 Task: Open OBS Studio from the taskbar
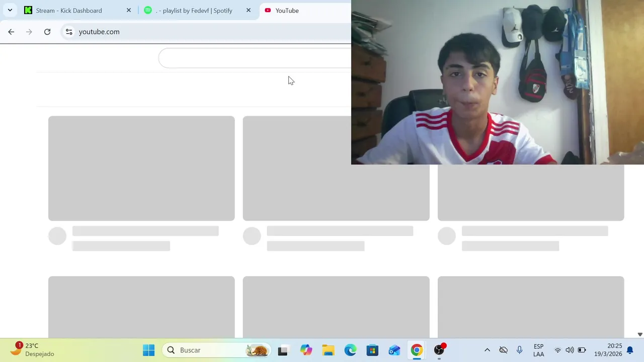439,350
